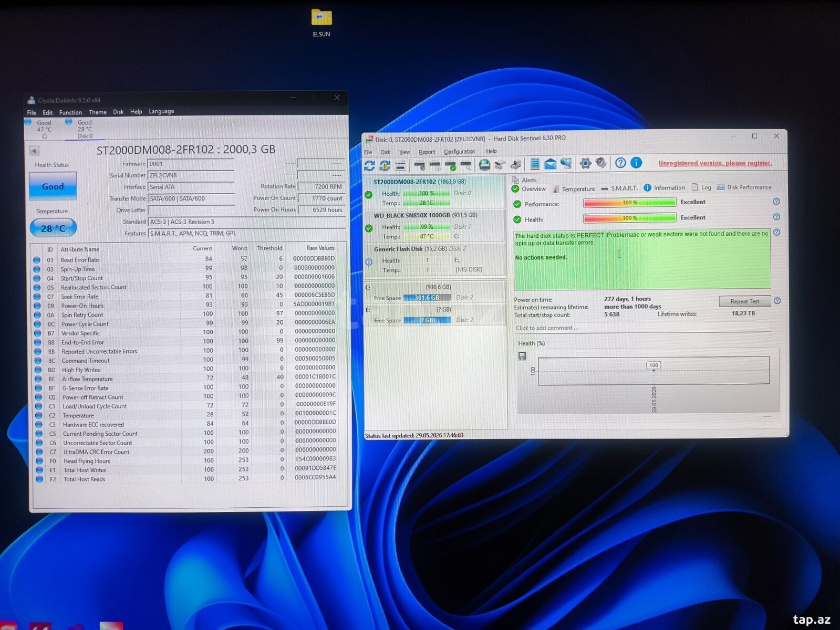Open the Configuration menu in Hard Disk Sentinel

click(x=459, y=152)
